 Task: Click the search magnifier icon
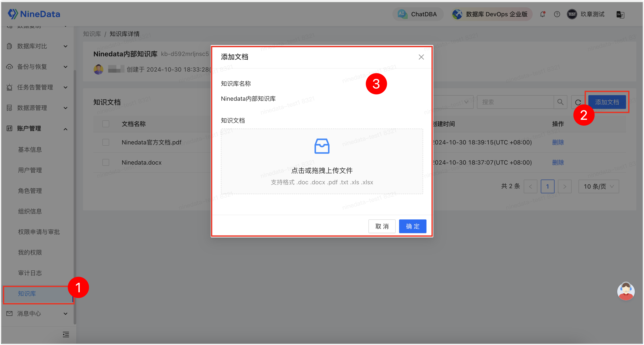point(560,102)
